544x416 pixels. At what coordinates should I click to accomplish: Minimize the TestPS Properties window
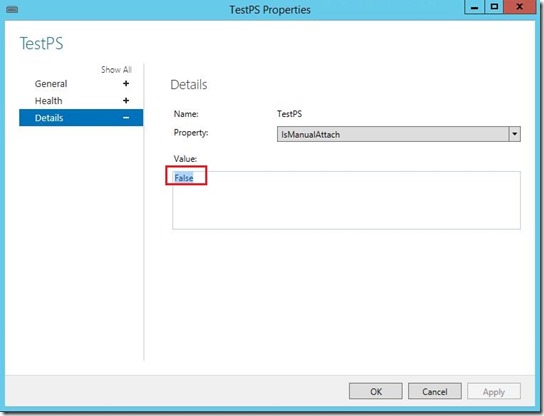(475, 7)
